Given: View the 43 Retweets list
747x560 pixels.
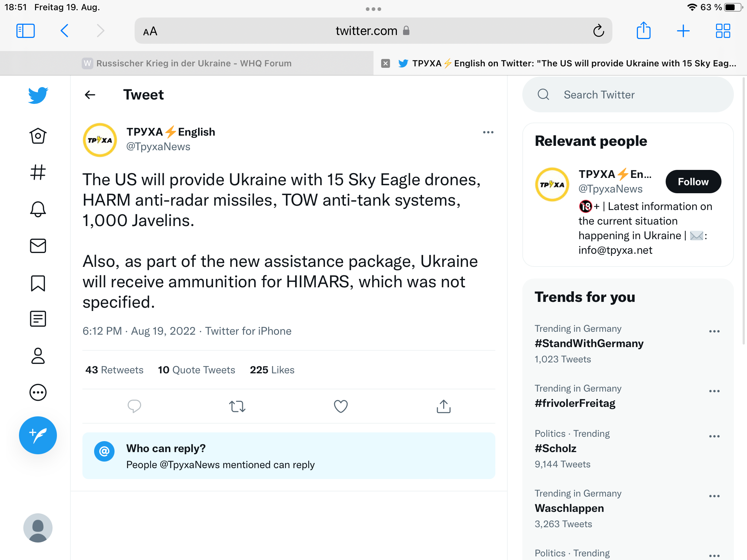Looking at the screenshot, I should click(114, 370).
